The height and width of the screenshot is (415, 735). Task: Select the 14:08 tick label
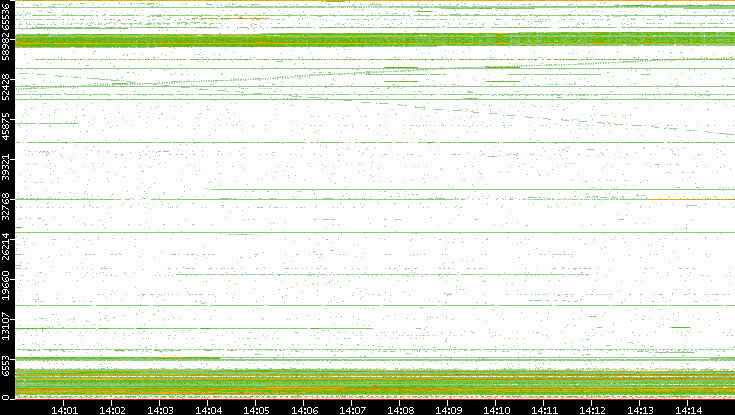(x=400, y=410)
